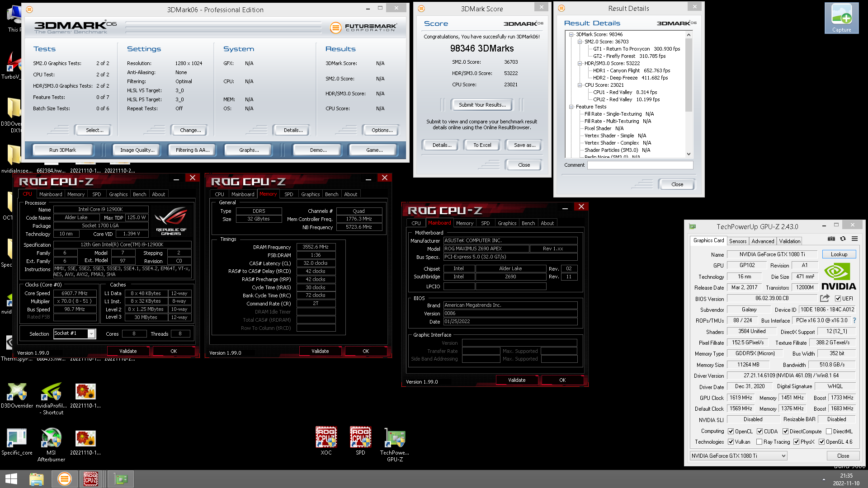Select 'GT1 - Return To Proxycon' tree row
868x488 pixels.
(637, 49)
